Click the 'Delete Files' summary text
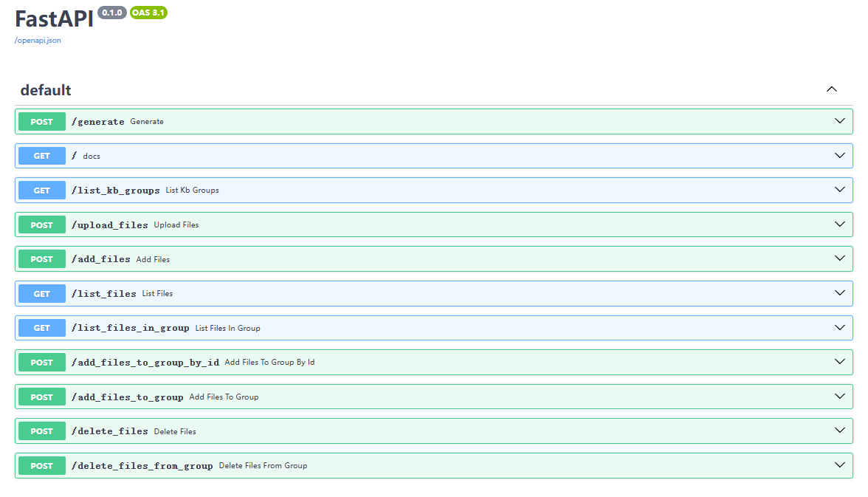Image resolution: width=868 pixels, height=497 pixels. 175,431
